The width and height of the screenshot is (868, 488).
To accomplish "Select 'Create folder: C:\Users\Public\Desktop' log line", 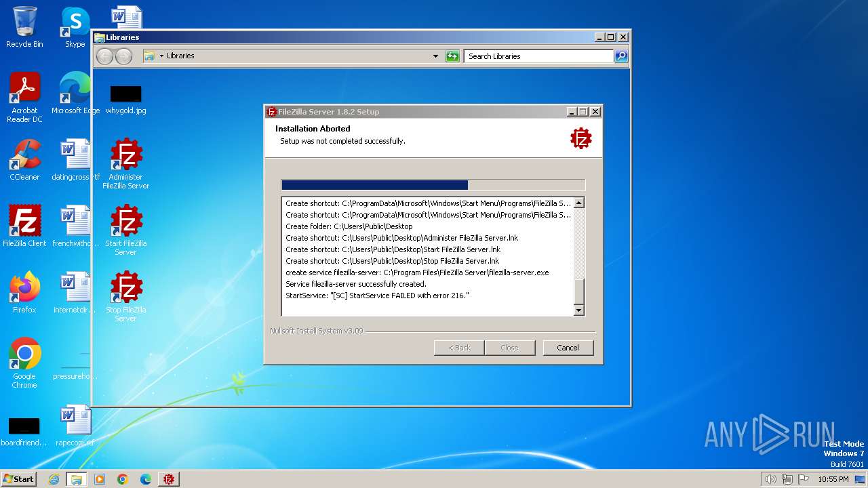I will [x=349, y=226].
